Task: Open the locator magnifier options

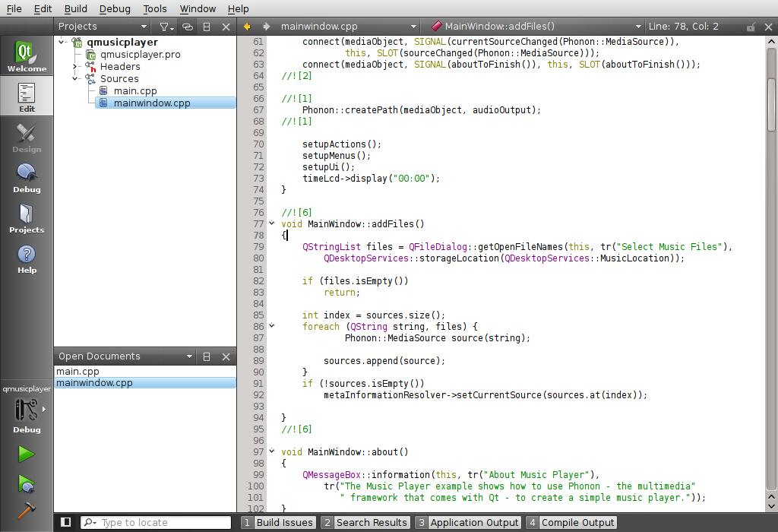Action: point(90,523)
